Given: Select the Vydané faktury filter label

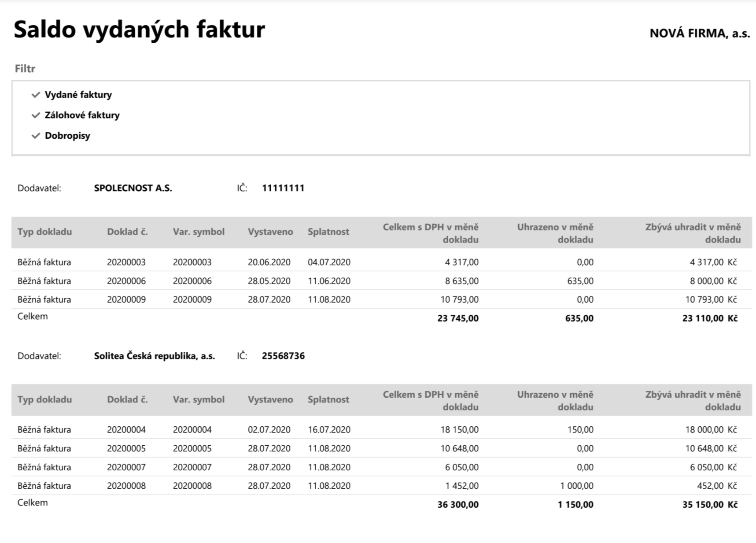Looking at the screenshot, I should tap(78, 95).
